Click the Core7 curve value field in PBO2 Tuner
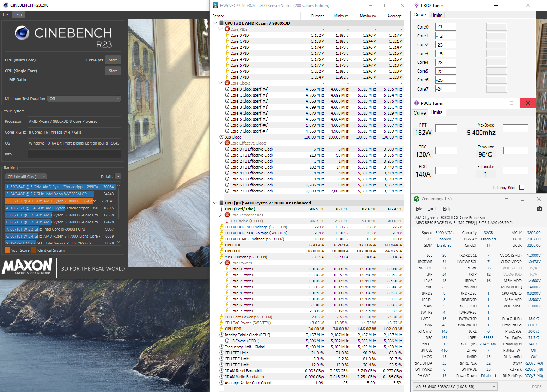The height and width of the screenshot is (392, 547). (x=445, y=89)
